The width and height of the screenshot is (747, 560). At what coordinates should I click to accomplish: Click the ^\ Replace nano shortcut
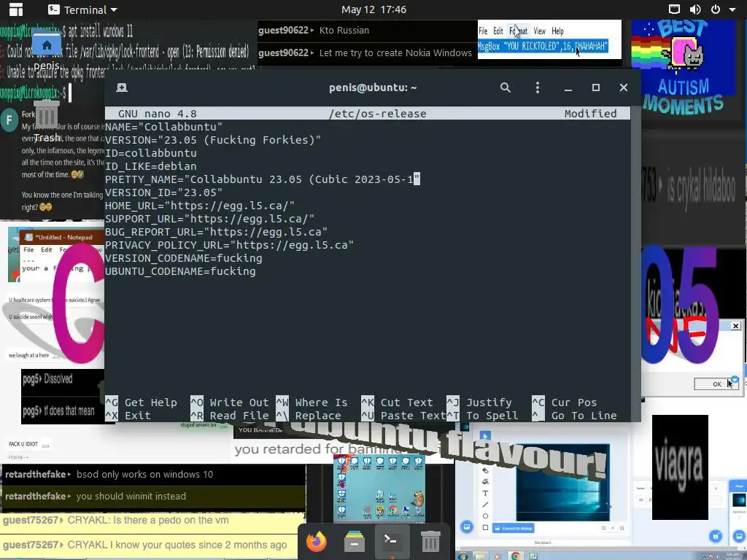[x=309, y=416]
